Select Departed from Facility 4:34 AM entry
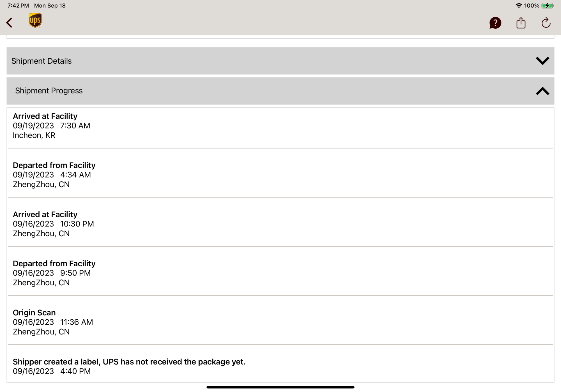The width and height of the screenshot is (561, 392). click(280, 173)
